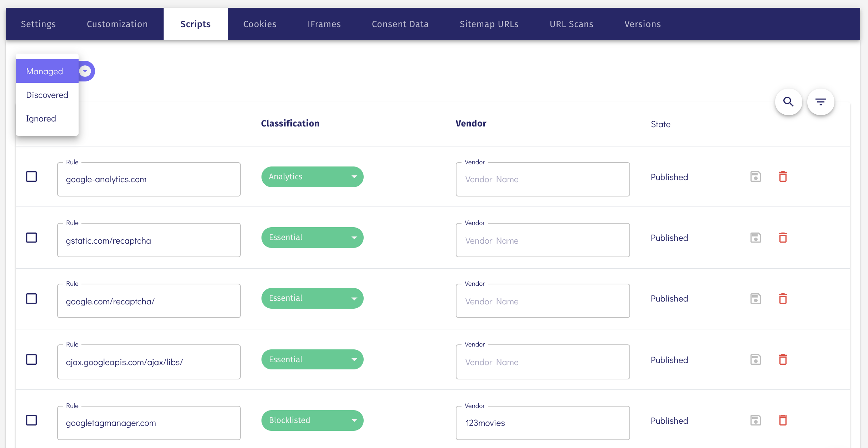Collapse the Managed dropdown arrow
This screenshot has height=448, width=868.
85,71
